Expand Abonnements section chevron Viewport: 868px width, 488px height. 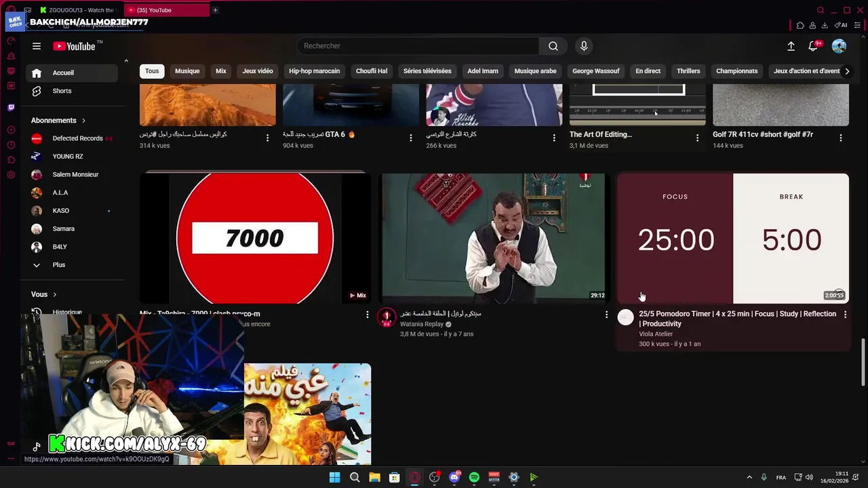pyautogui.click(x=83, y=121)
